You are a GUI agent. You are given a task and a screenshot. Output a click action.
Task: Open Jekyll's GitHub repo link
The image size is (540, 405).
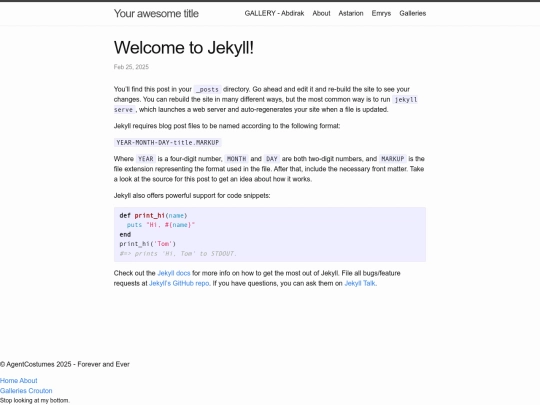[179, 283]
